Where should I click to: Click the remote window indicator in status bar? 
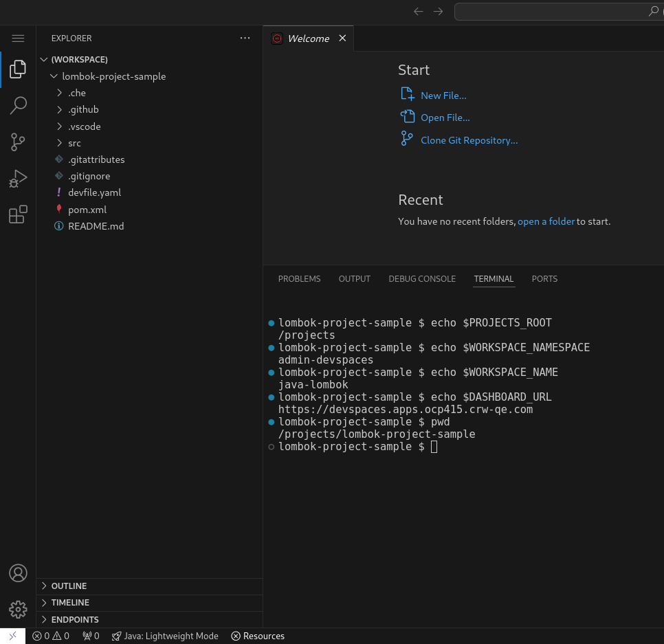(12, 636)
